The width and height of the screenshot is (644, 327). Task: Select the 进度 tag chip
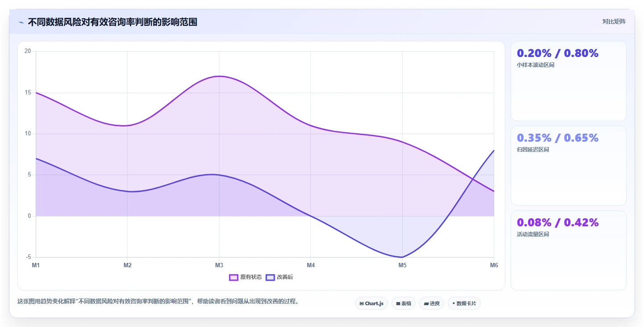point(432,303)
